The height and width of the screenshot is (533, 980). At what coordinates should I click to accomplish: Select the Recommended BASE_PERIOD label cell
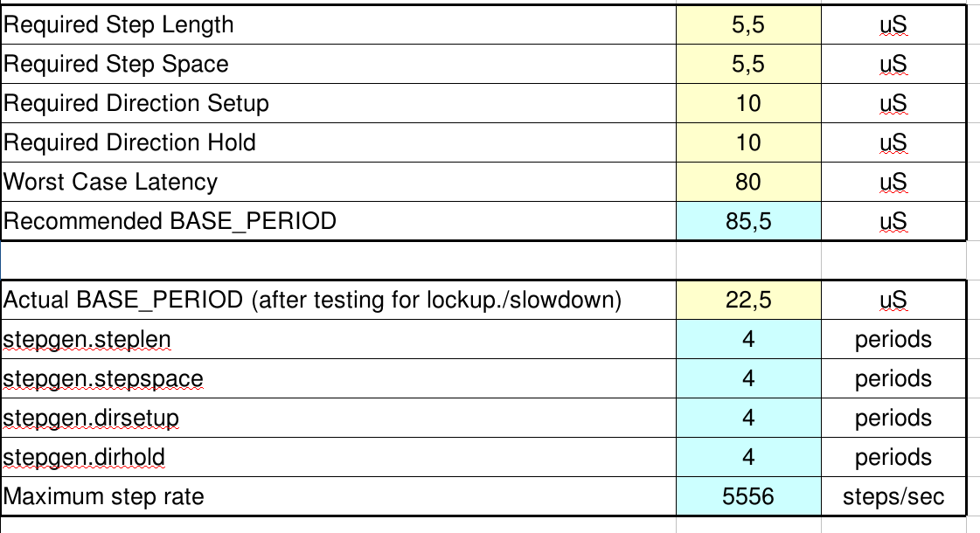click(x=338, y=221)
